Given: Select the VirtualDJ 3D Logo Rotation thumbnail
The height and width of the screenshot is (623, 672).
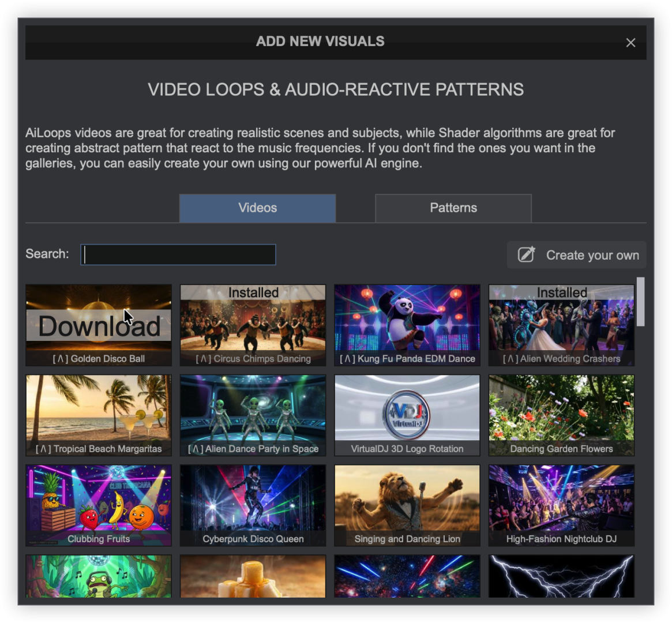Looking at the screenshot, I should click(x=407, y=415).
